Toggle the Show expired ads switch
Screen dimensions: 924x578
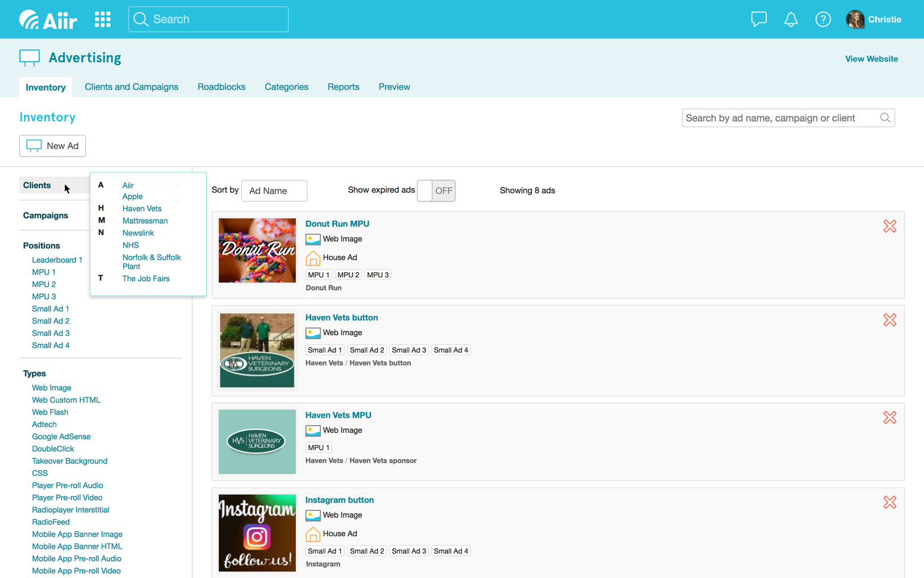tap(436, 191)
